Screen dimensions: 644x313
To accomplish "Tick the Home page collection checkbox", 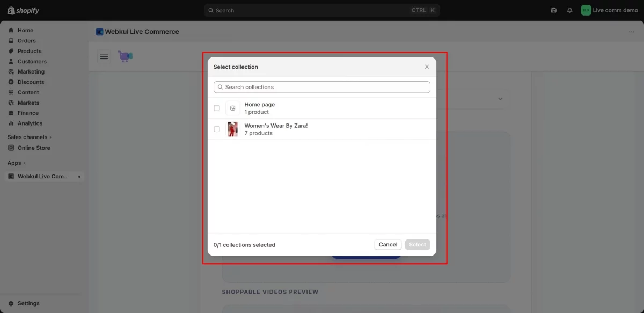I will 217,108.
